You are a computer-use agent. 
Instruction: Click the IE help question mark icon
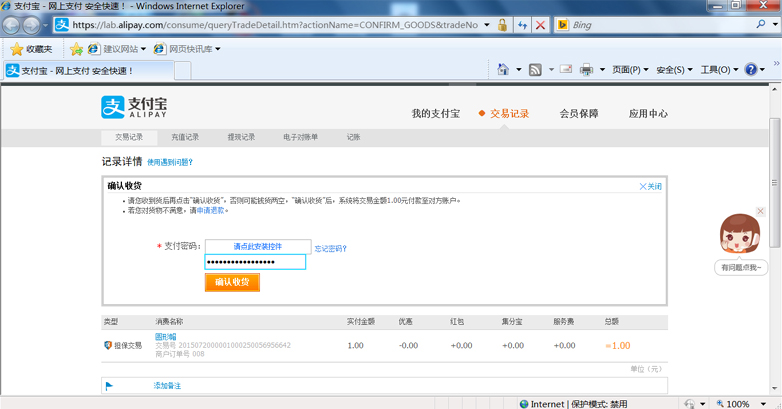pyautogui.click(x=751, y=70)
